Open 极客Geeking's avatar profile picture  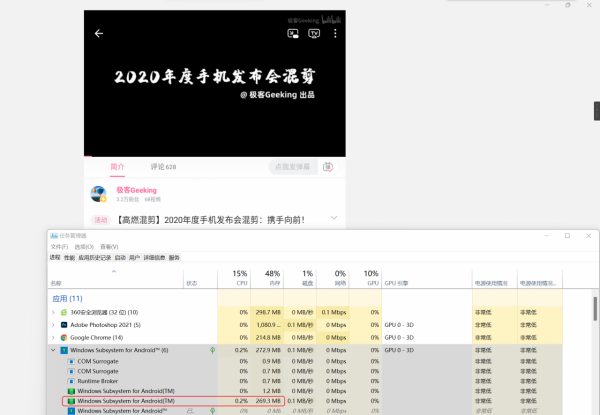click(x=98, y=194)
